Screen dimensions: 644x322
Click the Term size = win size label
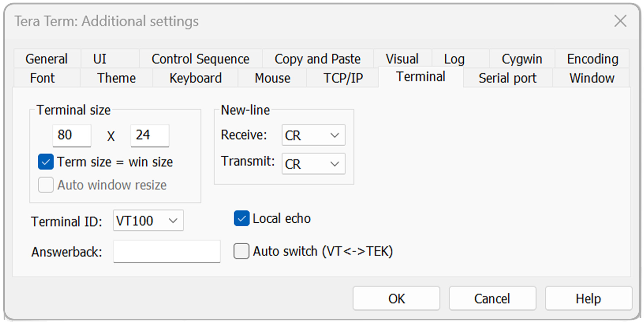point(115,162)
